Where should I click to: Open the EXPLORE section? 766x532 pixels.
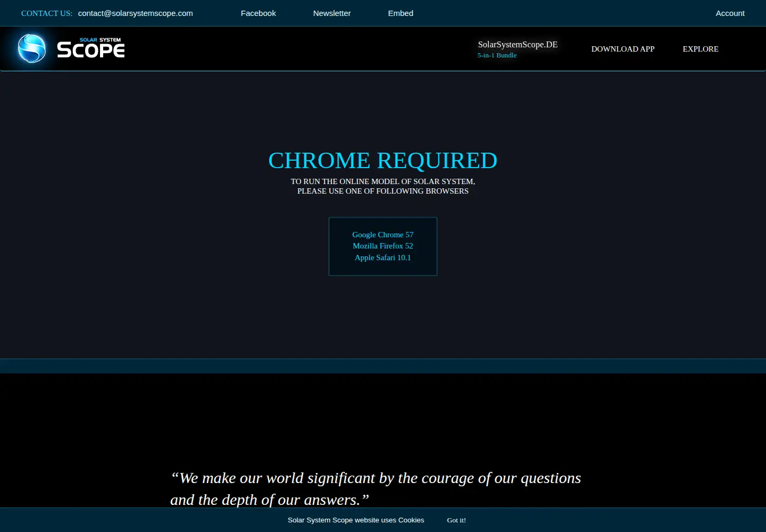(x=701, y=49)
